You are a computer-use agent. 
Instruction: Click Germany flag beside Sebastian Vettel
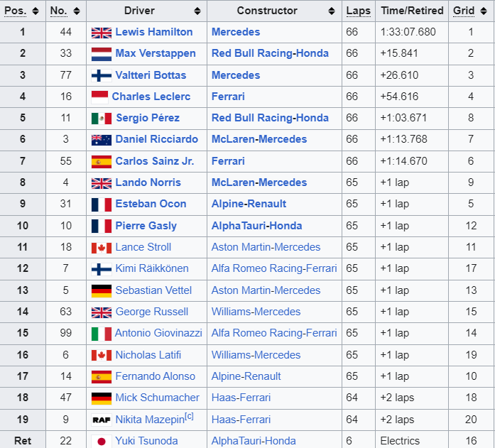pos(102,291)
